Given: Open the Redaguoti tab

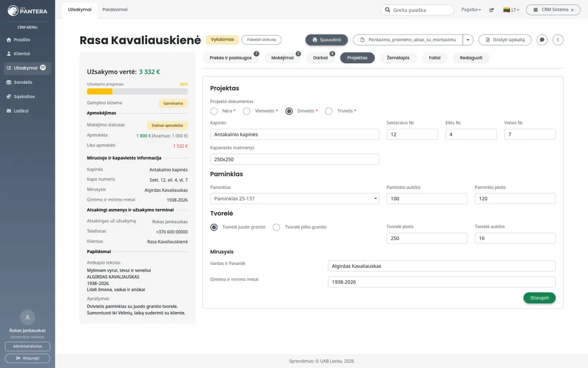Looking at the screenshot, I should [471, 58].
